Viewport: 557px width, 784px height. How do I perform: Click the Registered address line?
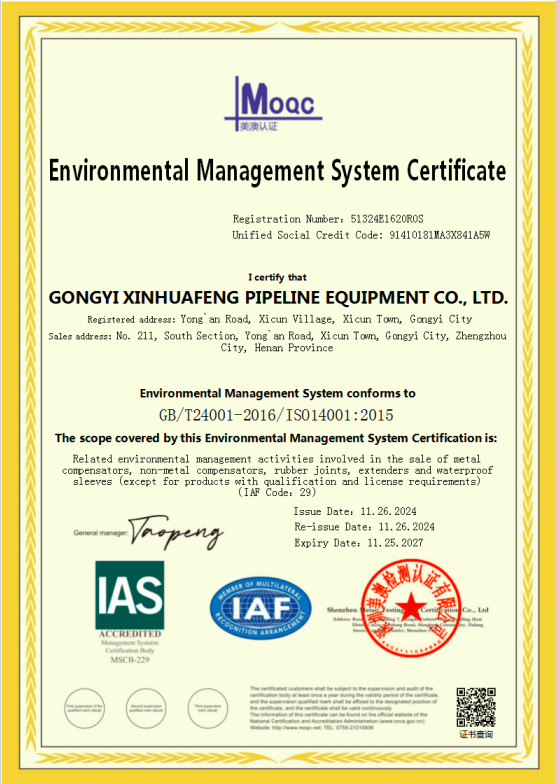coord(280,319)
